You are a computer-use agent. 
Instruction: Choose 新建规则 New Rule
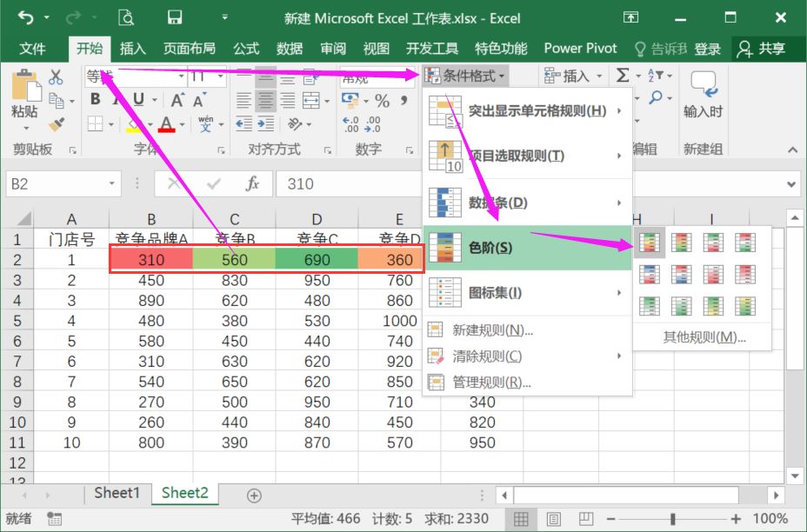point(527,329)
